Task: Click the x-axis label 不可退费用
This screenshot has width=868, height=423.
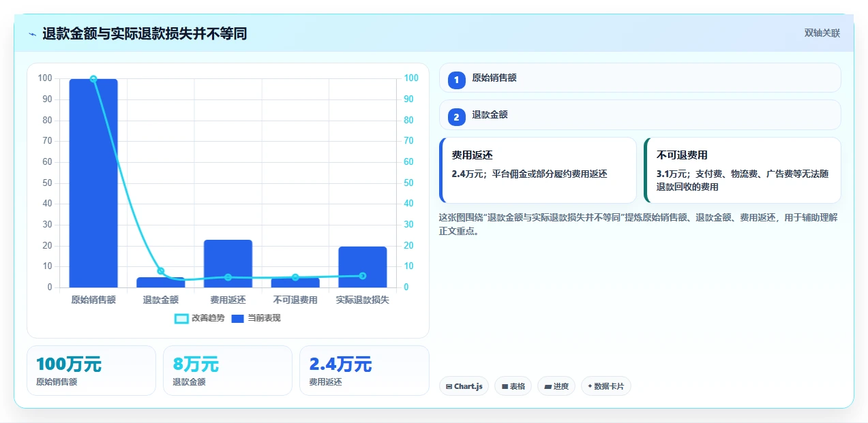Action: pyautogui.click(x=295, y=300)
